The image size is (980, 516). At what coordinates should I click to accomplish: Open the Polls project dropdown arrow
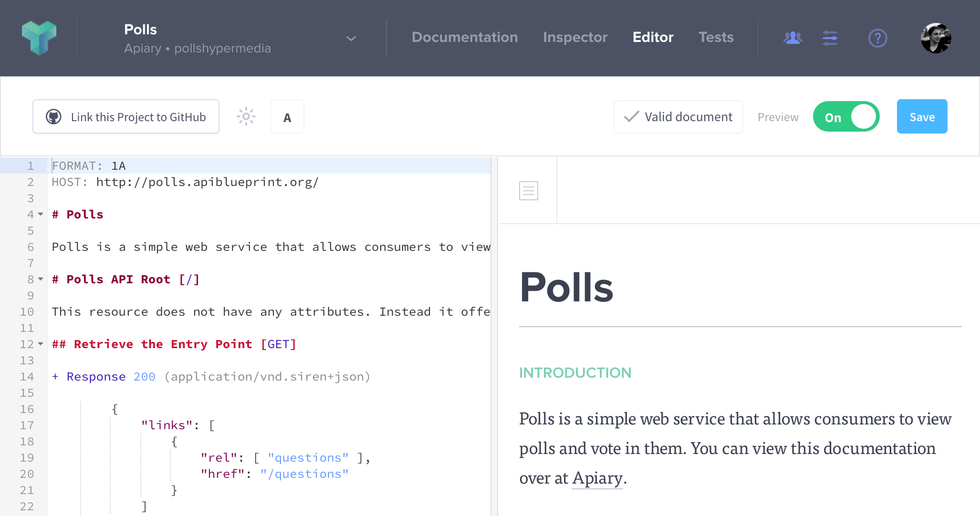coord(351,38)
